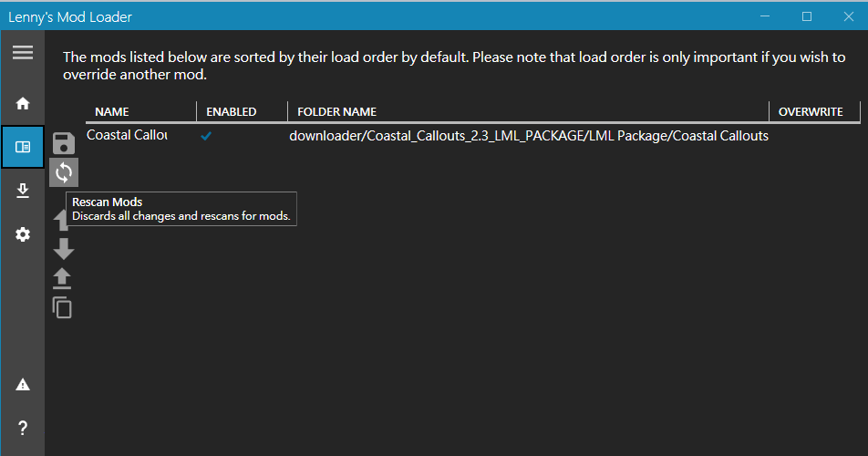Move the selected mod down
This screenshot has width=868, height=456.
point(63,248)
